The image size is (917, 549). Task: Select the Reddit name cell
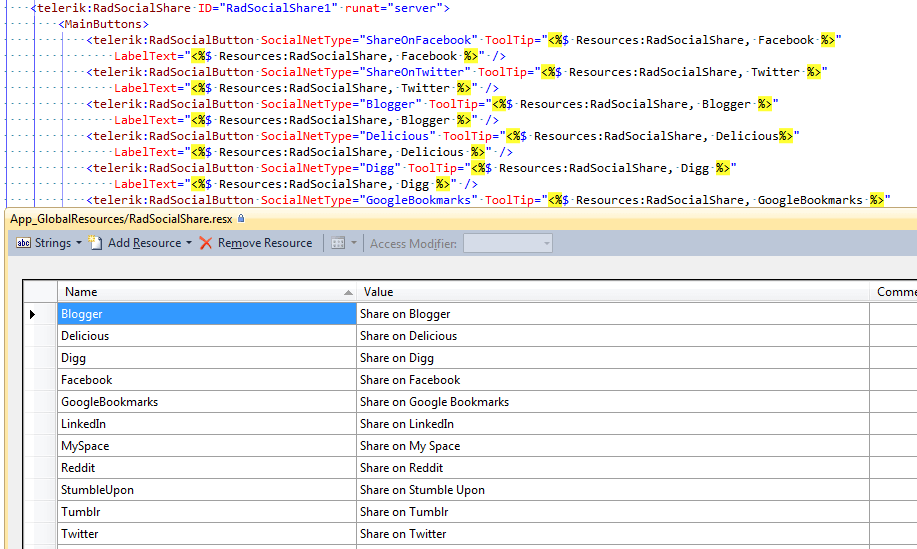(x=206, y=468)
